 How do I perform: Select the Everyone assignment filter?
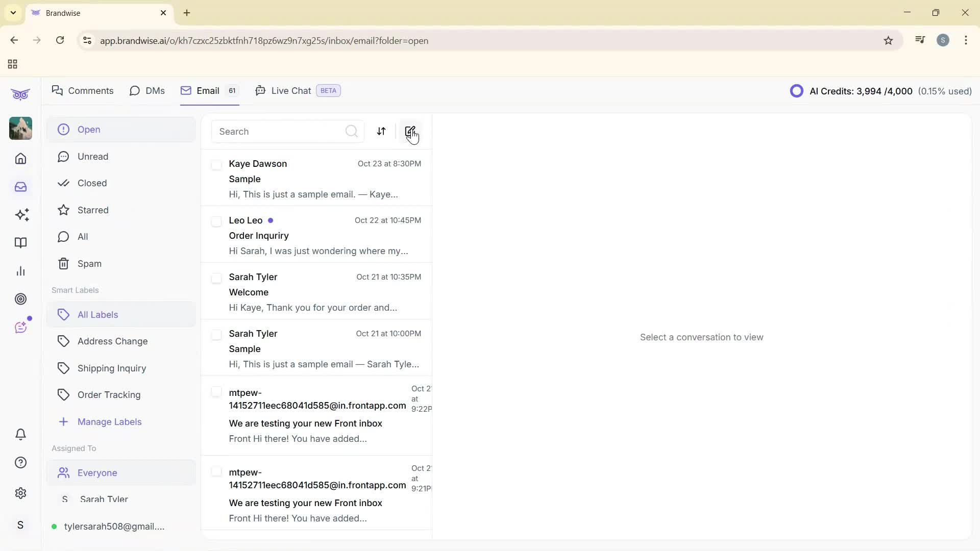[96, 472]
